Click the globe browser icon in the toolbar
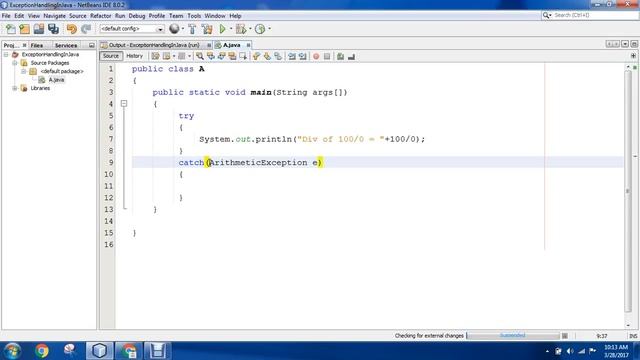640x360 pixels. tap(174, 29)
